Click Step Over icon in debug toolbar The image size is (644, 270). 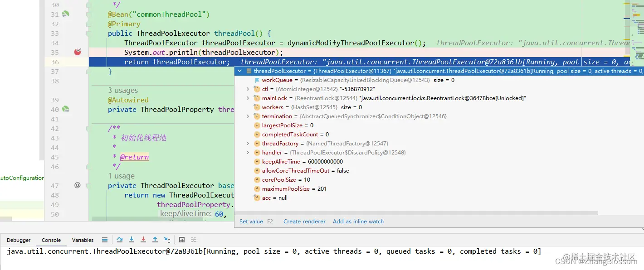click(x=120, y=240)
